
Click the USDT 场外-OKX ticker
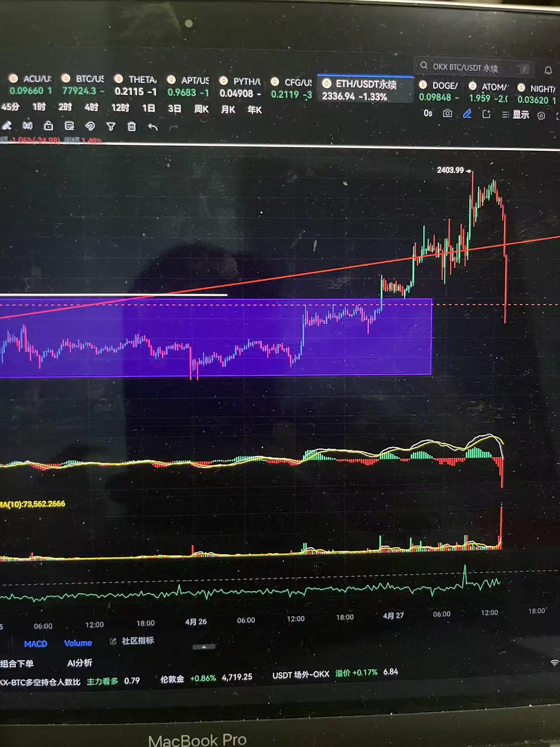click(335, 673)
